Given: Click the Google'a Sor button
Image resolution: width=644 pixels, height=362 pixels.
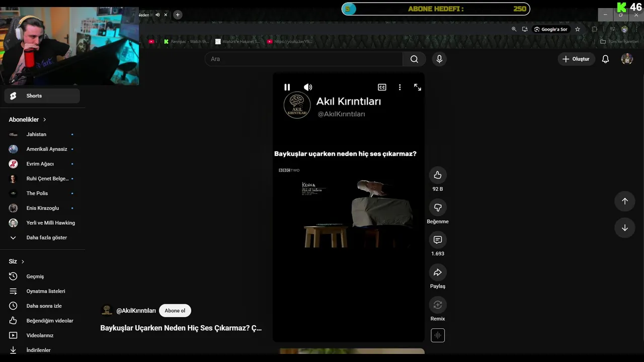Looking at the screenshot, I should pyautogui.click(x=551, y=29).
